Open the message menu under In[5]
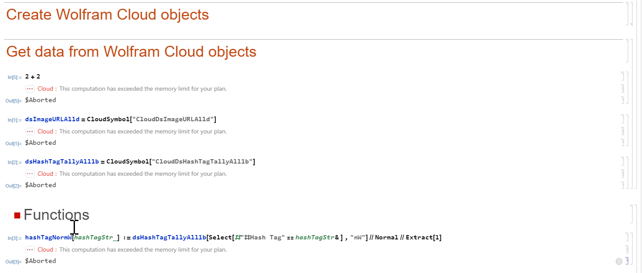Viewport: 644px width, 273px height. tap(30, 89)
